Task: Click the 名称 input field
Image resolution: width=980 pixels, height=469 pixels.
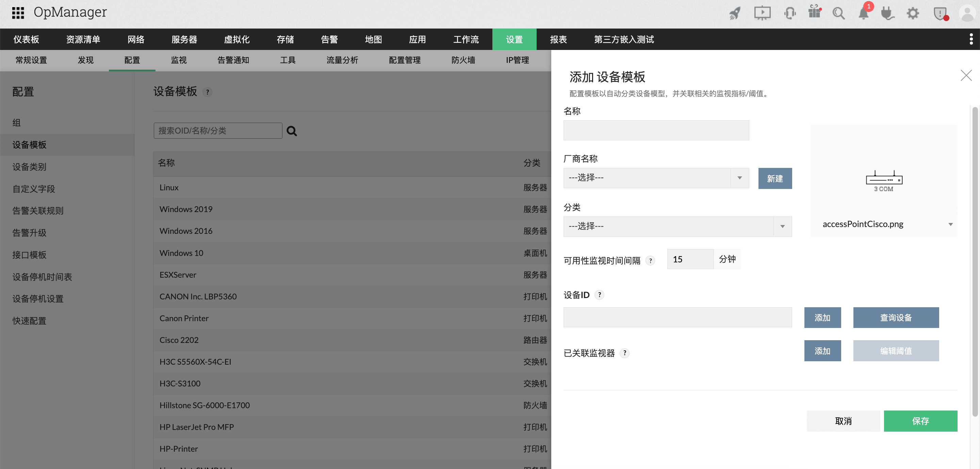Action: [x=656, y=131]
